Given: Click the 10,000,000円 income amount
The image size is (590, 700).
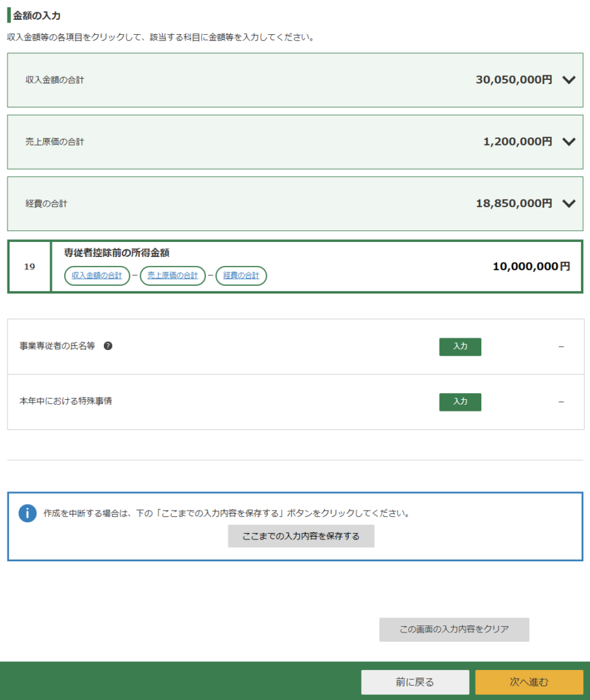Looking at the screenshot, I should pyautogui.click(x=531, y=267).
